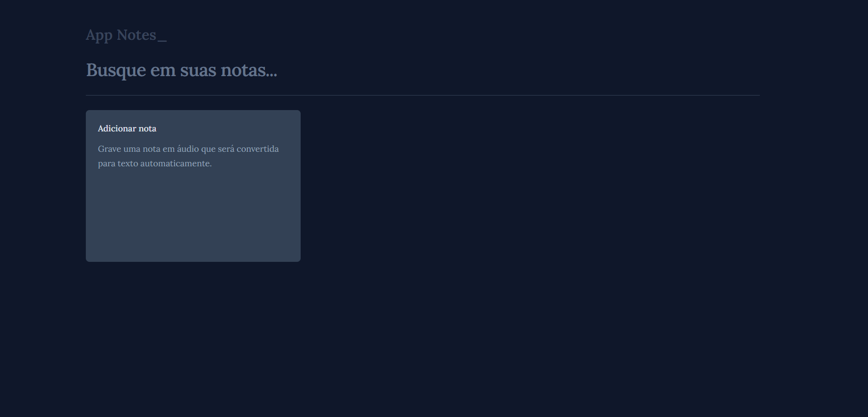This screenshot has height=417, width=868.
Task: Click the 'Grave uma nota em áudio' description
Action: click(x=188, y=156)
